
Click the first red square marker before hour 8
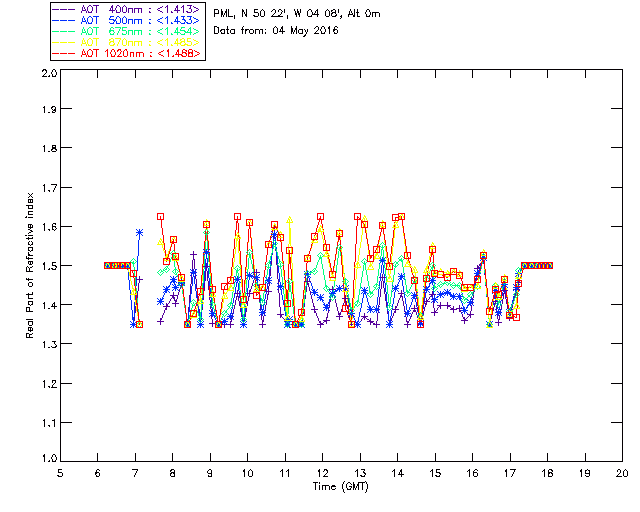(160, 216)
